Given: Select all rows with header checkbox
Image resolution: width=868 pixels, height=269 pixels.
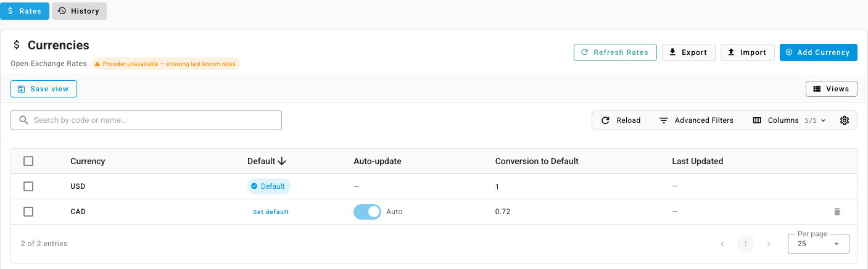Looking at the screenshot, I should click(28, 161).
